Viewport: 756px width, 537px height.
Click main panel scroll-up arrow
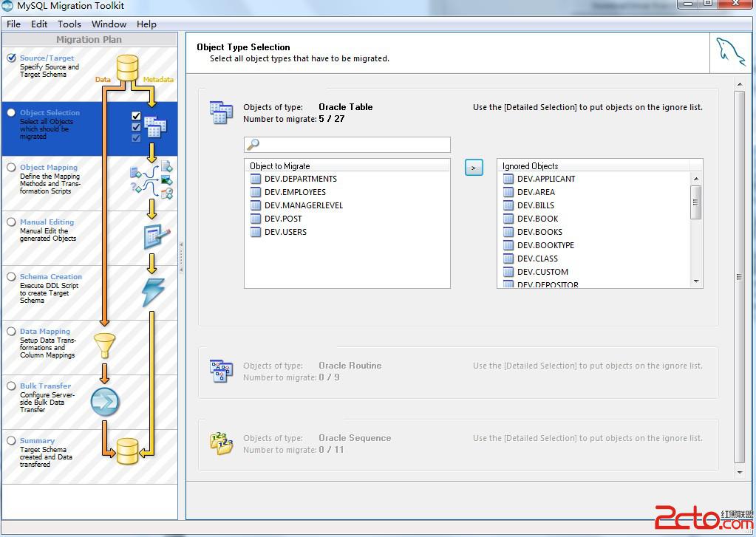[x=739, y=86]
